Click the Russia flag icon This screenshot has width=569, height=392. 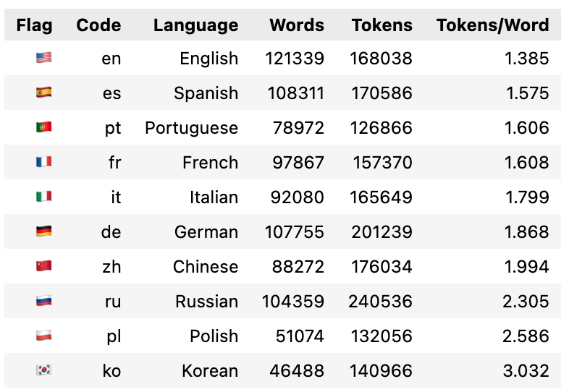44,301
